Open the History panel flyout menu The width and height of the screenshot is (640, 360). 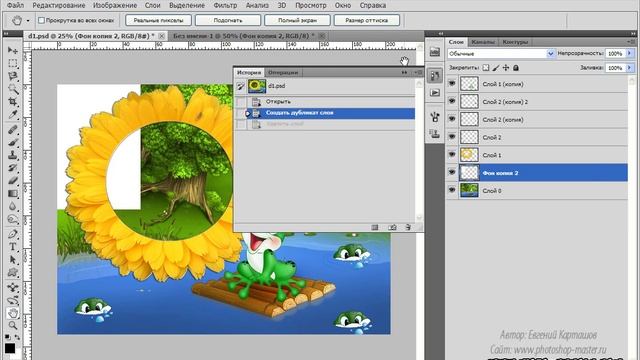tap(418, 72)
